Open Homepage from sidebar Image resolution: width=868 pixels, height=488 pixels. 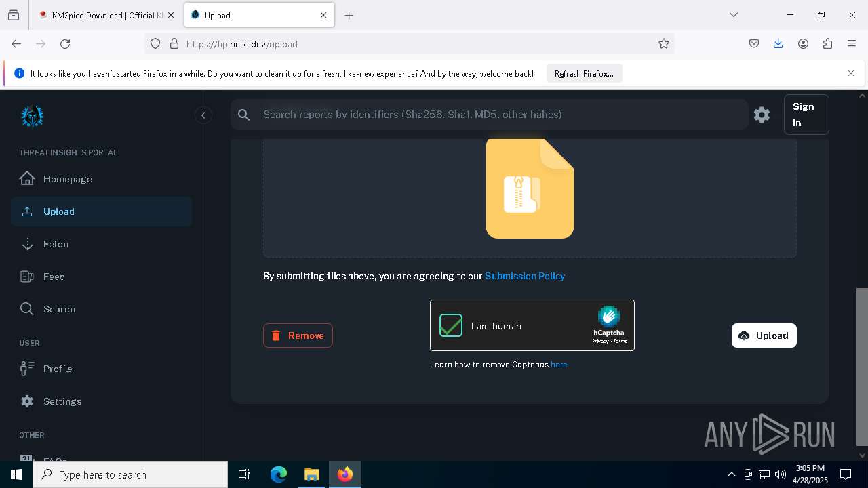[101, 179]
